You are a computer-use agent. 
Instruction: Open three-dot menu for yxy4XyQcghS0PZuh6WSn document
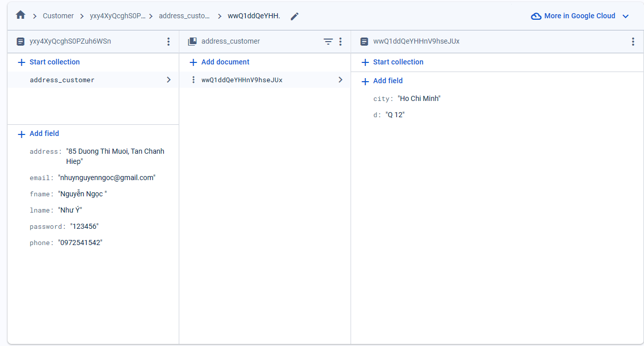(x=169, y=42)
